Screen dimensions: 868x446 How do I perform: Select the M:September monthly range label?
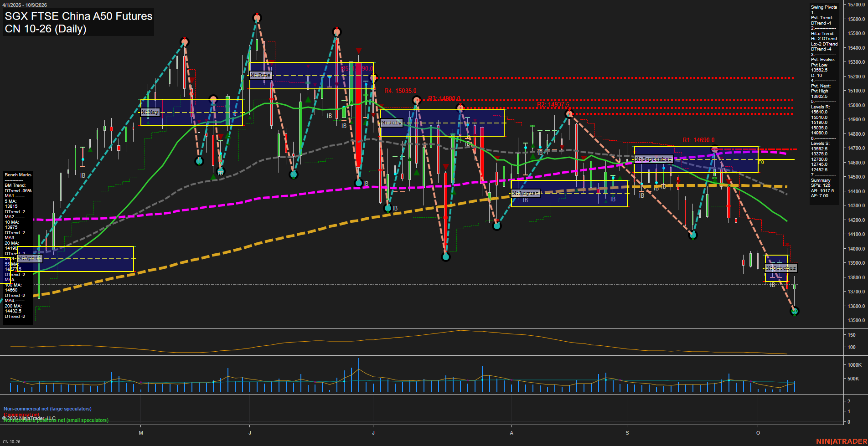(654, 159)
